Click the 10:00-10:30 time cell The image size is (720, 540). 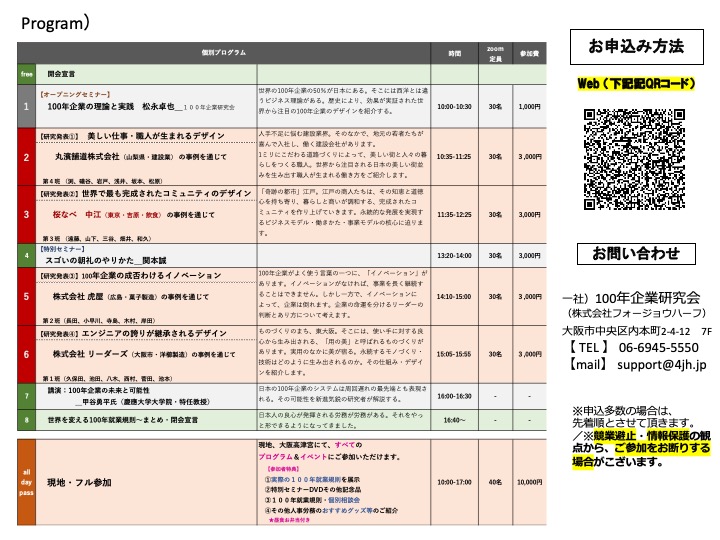tap(454, 107)
